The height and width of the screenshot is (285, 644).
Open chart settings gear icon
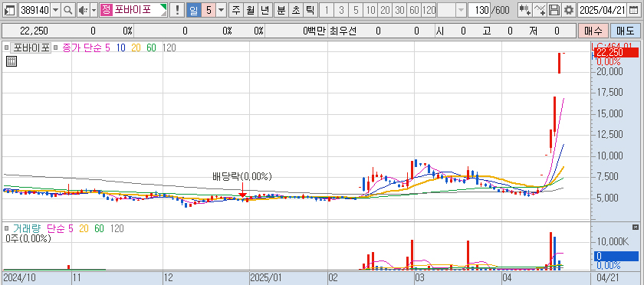(569, 10)
